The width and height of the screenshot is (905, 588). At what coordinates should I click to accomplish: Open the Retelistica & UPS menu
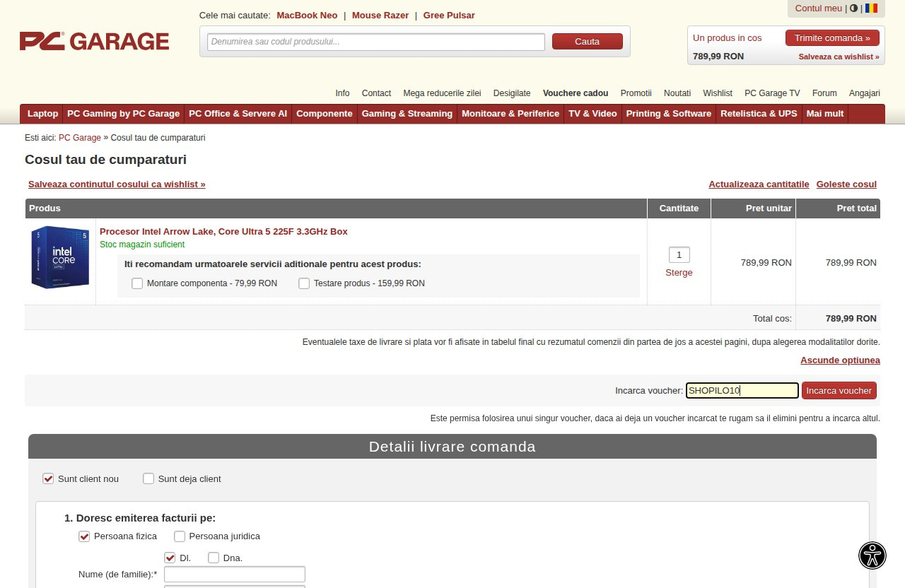click(x=759, y=114)
